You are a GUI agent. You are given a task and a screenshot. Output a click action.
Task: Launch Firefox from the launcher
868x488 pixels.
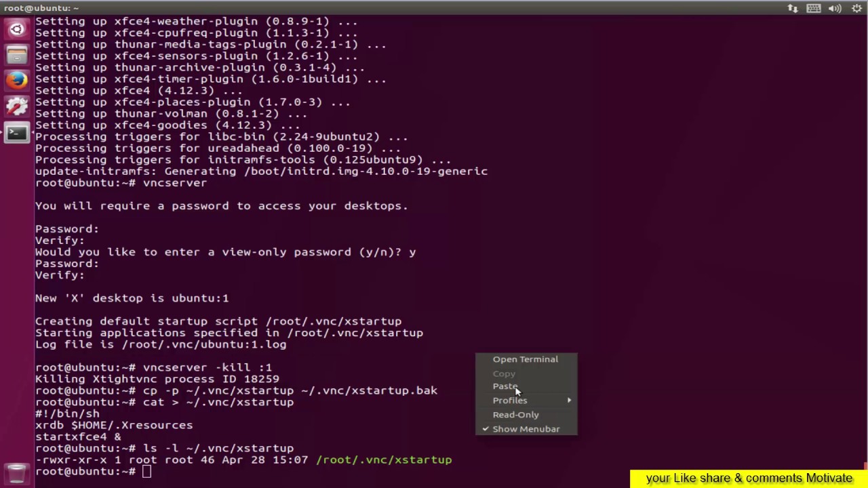click(x=16, y=81)
